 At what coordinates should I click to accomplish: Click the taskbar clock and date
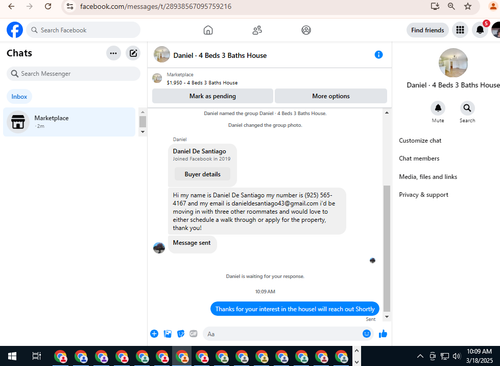click(x=479, y=356)
